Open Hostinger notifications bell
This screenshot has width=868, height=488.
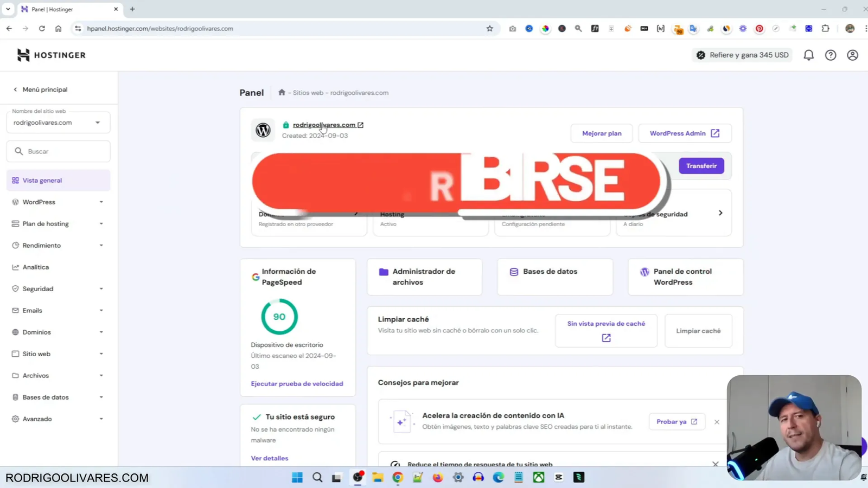[x=808, y=55]
